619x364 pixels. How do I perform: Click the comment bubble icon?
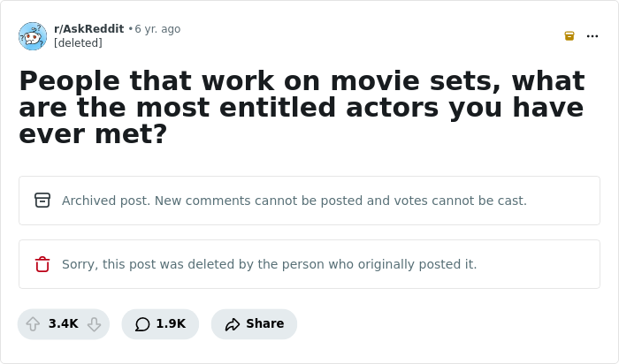(142, 324)
